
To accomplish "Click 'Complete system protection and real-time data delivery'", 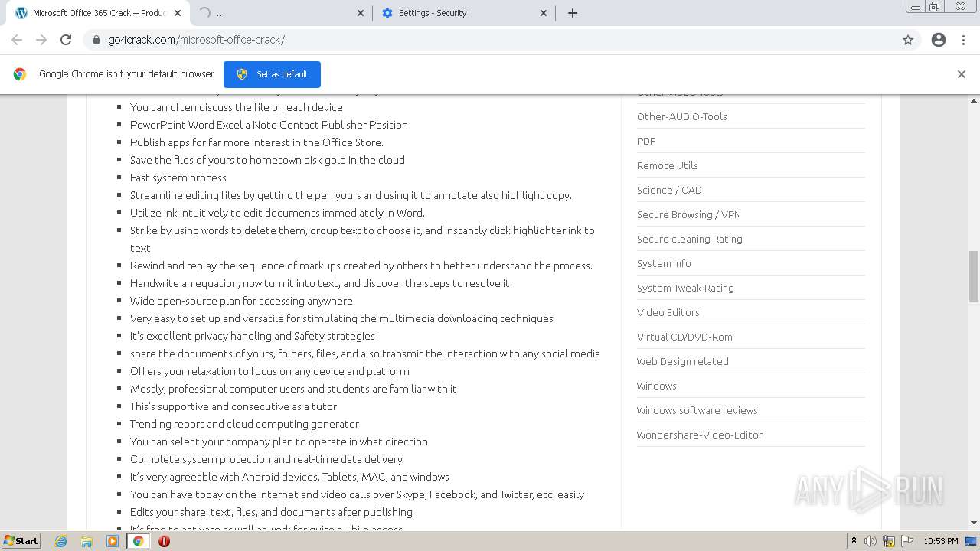I will [x=266, y=459].
